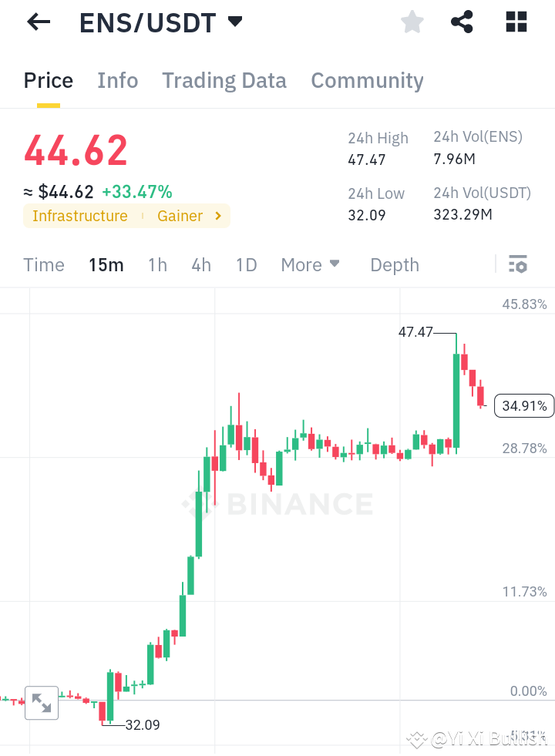Expand the More intervals dropdown
555x756 pixels.
click(310, 264)
